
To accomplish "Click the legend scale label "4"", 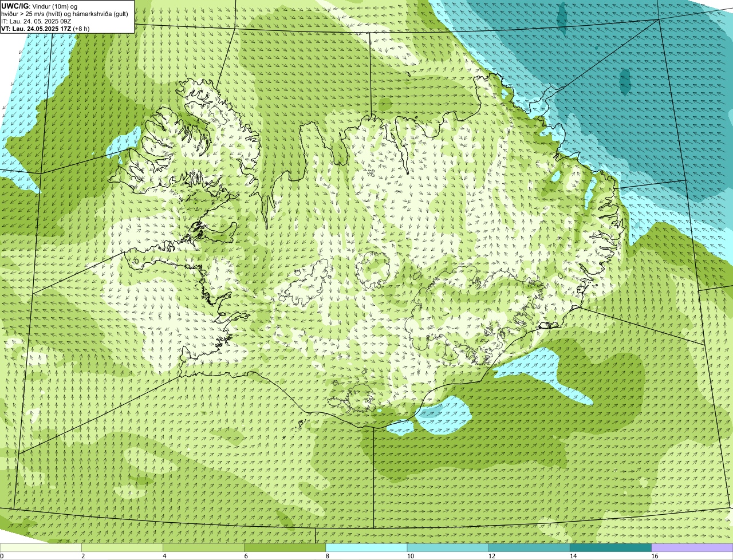I will click(x=164, y=556).
